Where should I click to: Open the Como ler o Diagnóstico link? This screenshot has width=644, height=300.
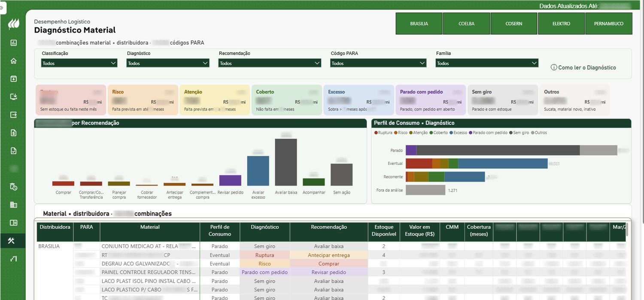[583, 67]
